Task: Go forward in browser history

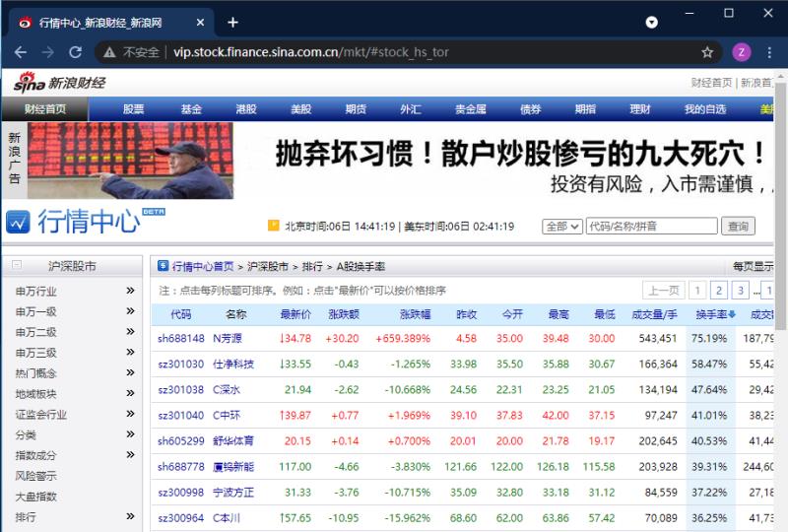Action: pos(47,52)
